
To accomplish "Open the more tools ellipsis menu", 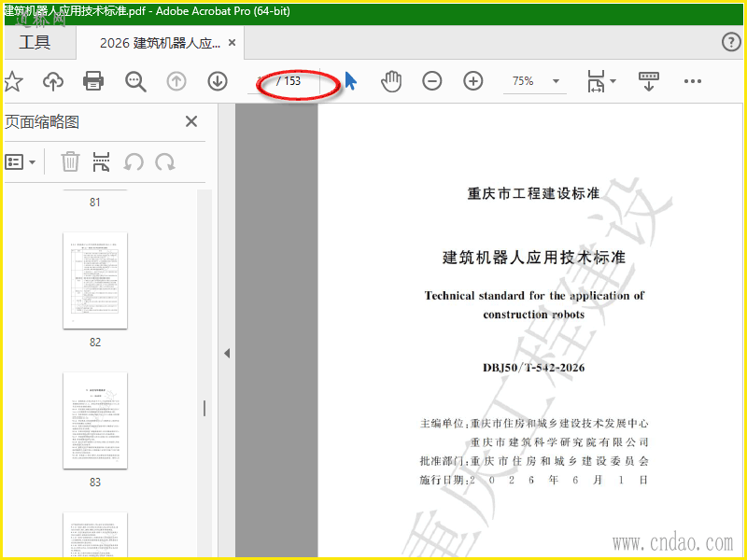I will coord(692,81).
